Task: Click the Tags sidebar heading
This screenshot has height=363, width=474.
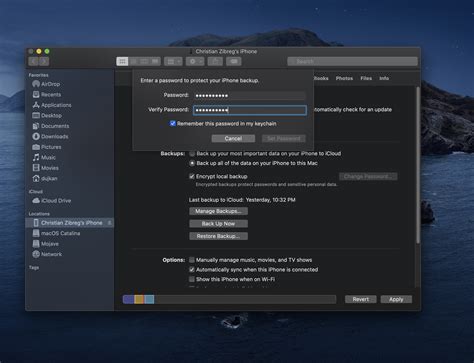Action: pyautogui.click(x=34, y=268)
